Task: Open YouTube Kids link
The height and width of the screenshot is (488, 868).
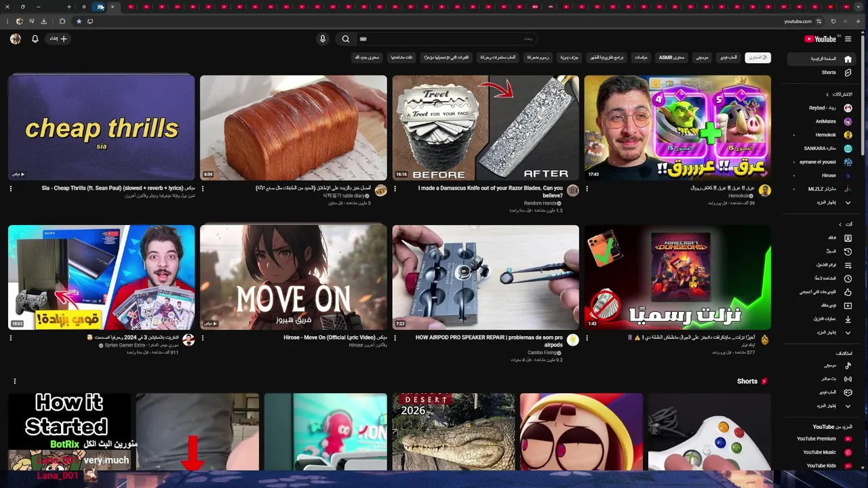Action: click(823, 466)
